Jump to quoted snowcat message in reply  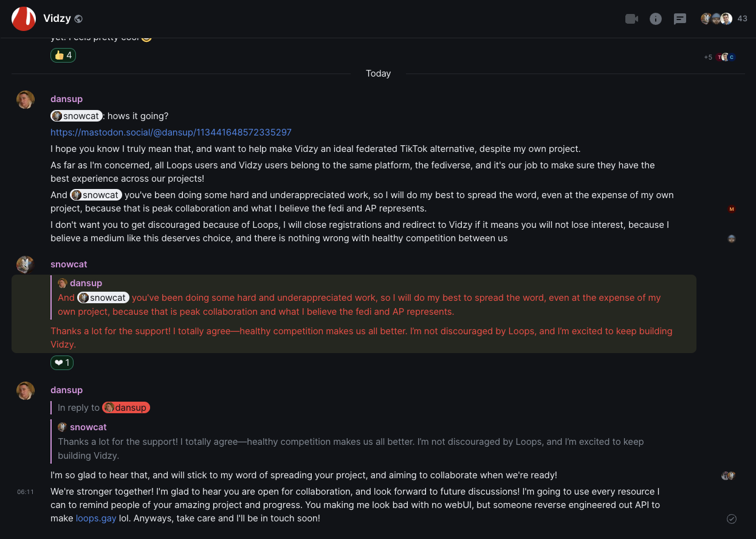351,442
